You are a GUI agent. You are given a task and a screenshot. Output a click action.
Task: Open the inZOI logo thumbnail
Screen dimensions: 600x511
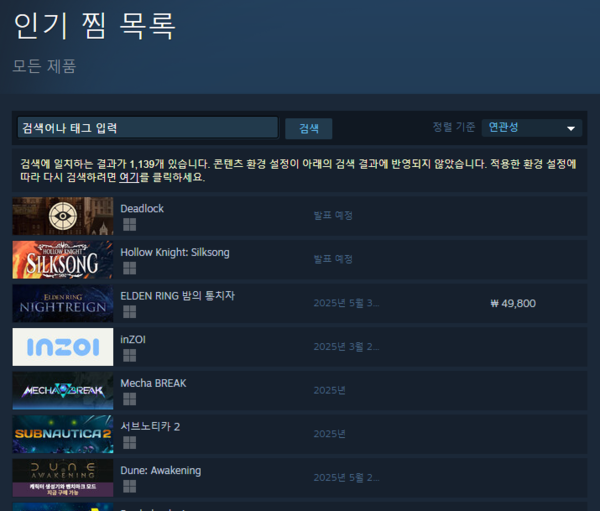click(63, 347)
